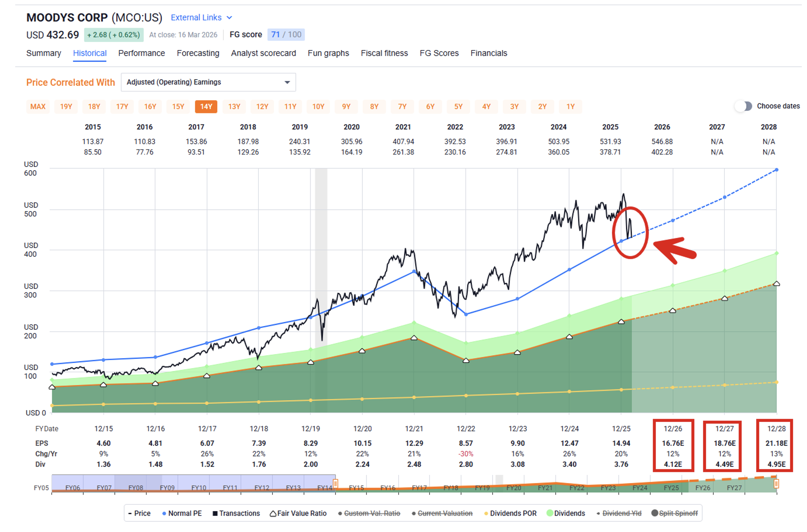
Task: Expand the External Links menu
Action: click(x=196, y=18)
